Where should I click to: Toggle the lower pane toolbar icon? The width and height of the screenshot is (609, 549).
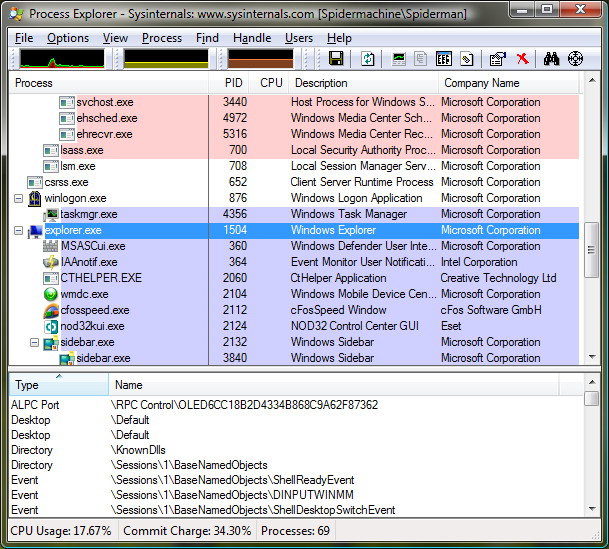coord(444,59)
